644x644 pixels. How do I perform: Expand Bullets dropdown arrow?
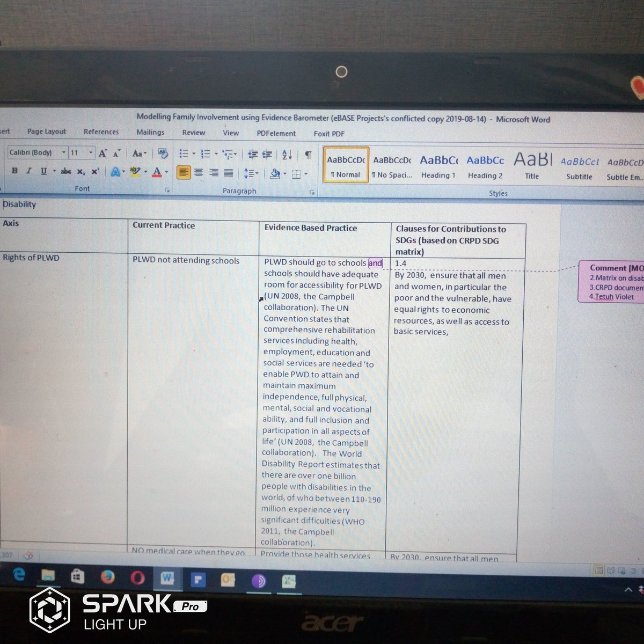point(194,155)
